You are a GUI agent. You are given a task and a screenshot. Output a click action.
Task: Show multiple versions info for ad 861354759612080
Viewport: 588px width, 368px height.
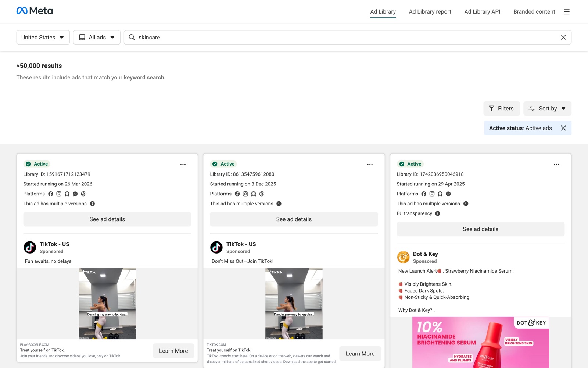click(279, 204)
